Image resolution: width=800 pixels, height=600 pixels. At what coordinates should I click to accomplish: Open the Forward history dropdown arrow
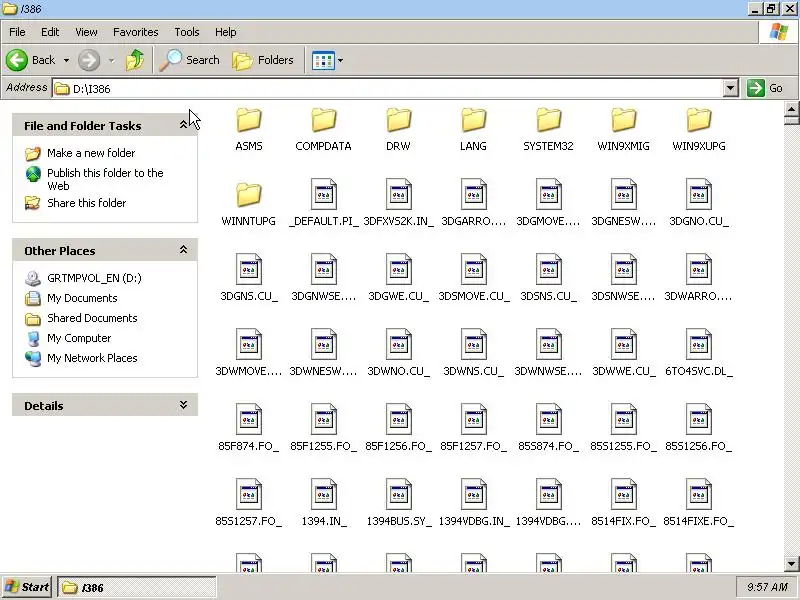(111, 60)
